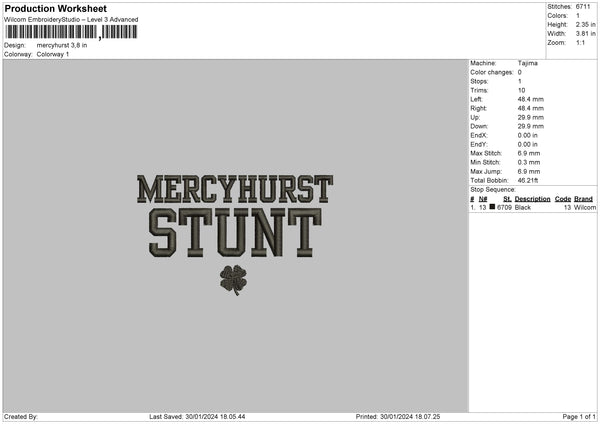
Task: Click the EndY value 0.00 in
Action: (x=528, y=145)
